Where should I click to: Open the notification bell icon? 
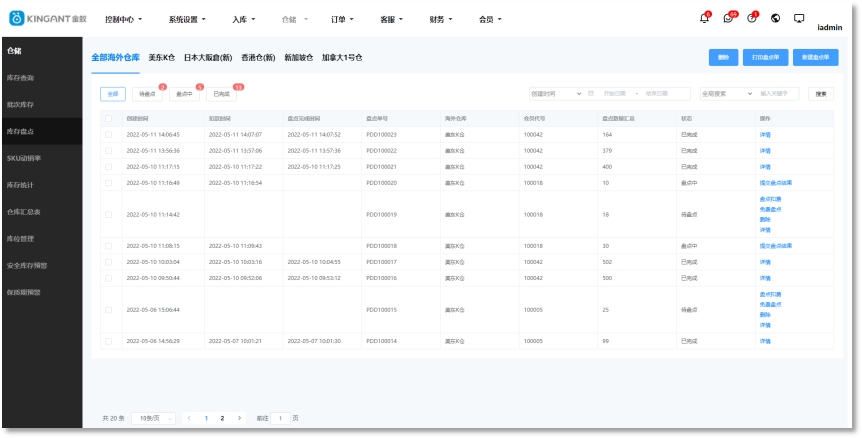point(704,18)
